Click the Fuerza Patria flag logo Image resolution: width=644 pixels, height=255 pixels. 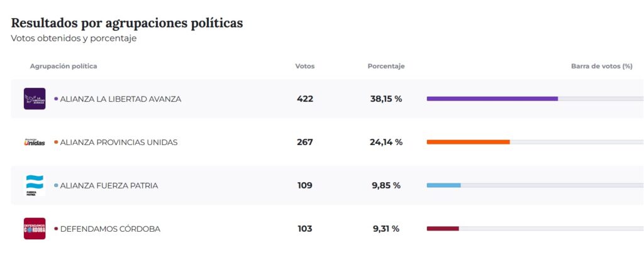tap(35, 185)
